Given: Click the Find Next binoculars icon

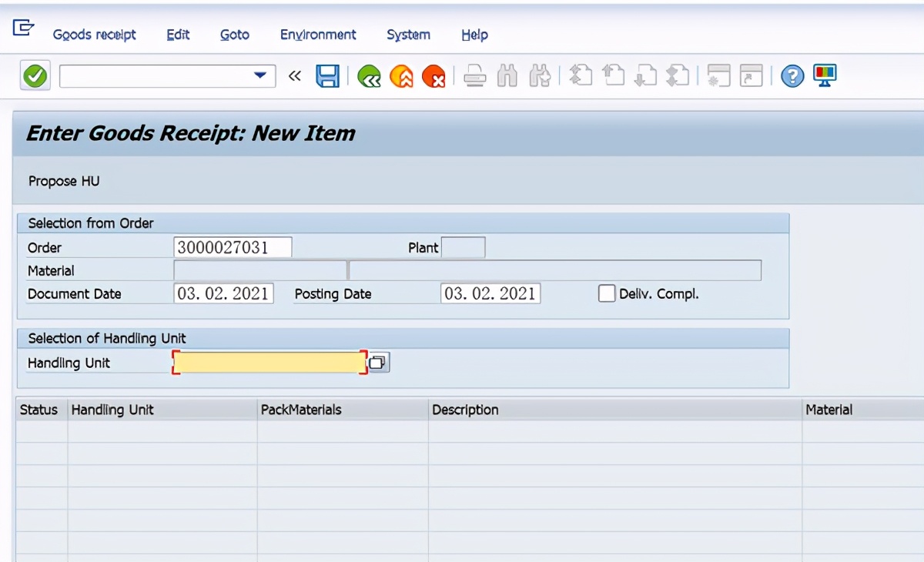Looking at the screenshot, I should (x=540, y=75).
